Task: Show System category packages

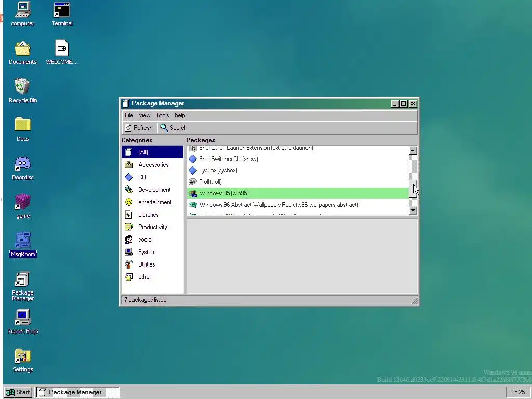Action: coord(153,252)
